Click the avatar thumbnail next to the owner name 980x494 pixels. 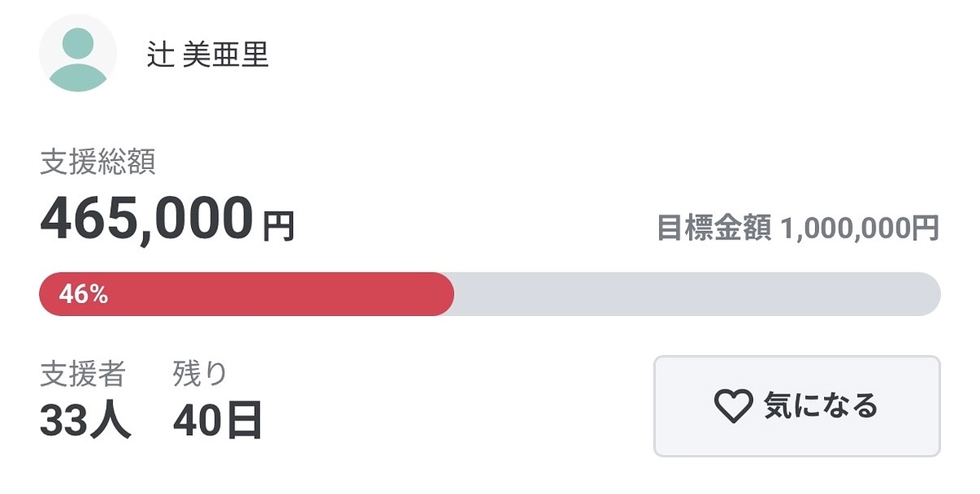[x=78, y=53]
